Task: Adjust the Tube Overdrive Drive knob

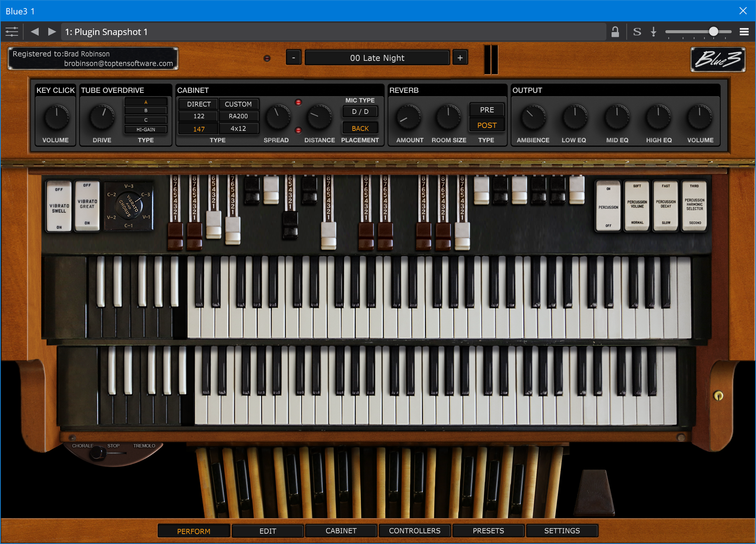Action: point(102,118)
